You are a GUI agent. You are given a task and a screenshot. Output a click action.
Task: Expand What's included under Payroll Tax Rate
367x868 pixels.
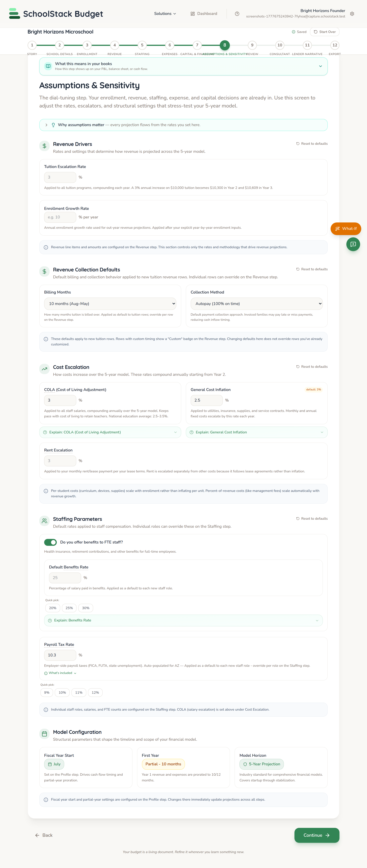click(x=60, y=673)
